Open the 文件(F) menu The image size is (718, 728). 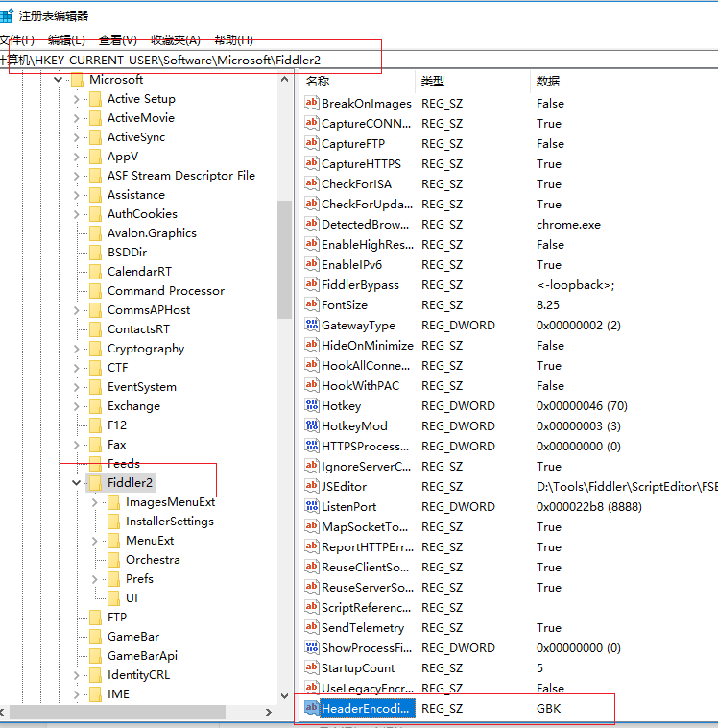[17, 40]
